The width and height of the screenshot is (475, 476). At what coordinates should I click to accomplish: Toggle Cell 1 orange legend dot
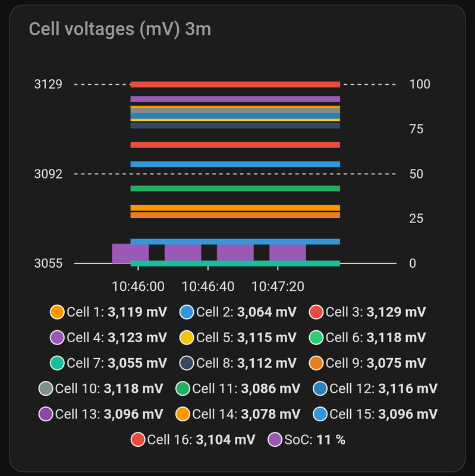tap(57, 312)
